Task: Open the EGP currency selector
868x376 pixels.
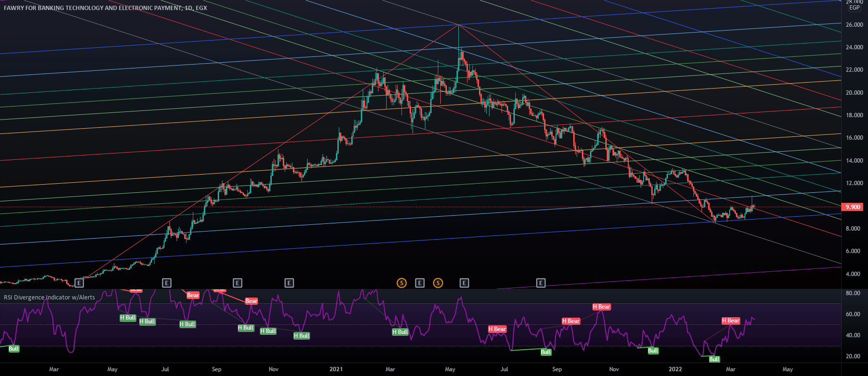Action: point(855,8)
